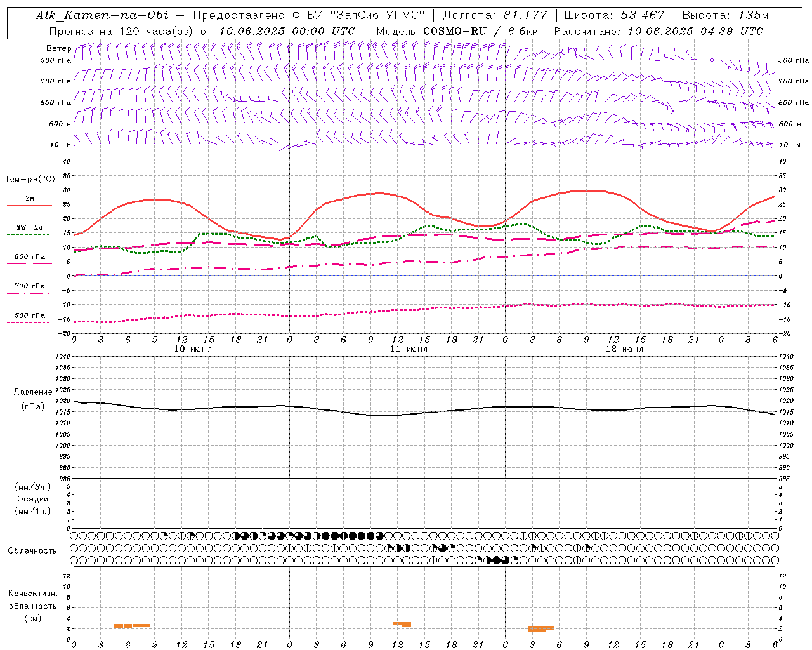Viewport: 812px width, 650px height.
Task: Click the 850 гПа temperature legend entry
Action: click(30, 257)
